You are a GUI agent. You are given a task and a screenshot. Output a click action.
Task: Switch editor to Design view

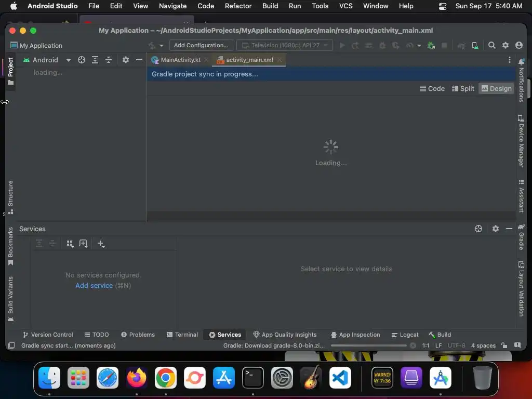(496, 88)
